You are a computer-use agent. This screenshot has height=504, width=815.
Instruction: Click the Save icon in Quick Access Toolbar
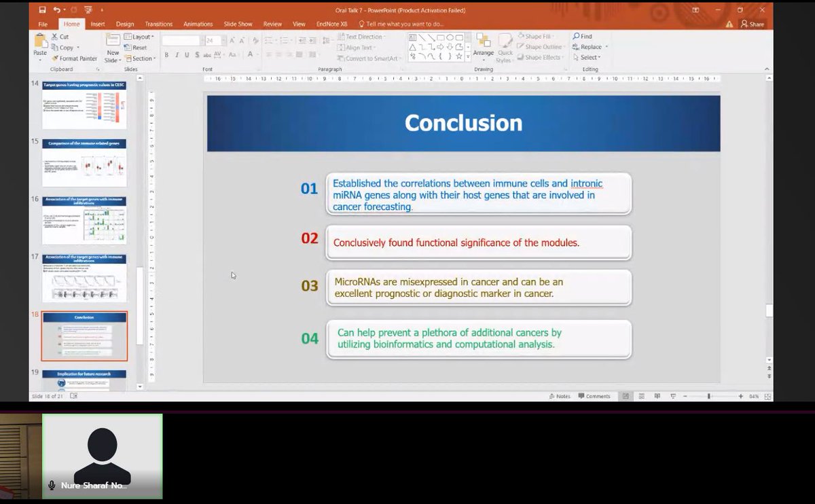(x=42, y=10)
